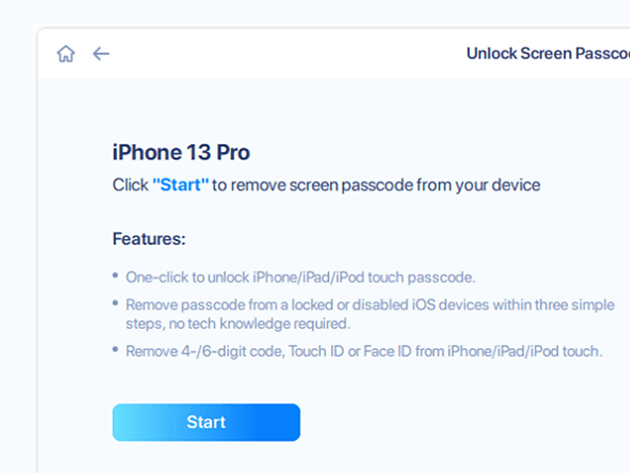Click the "no tech knowledge required" line

pyautogui.click(x=260, y=324)
